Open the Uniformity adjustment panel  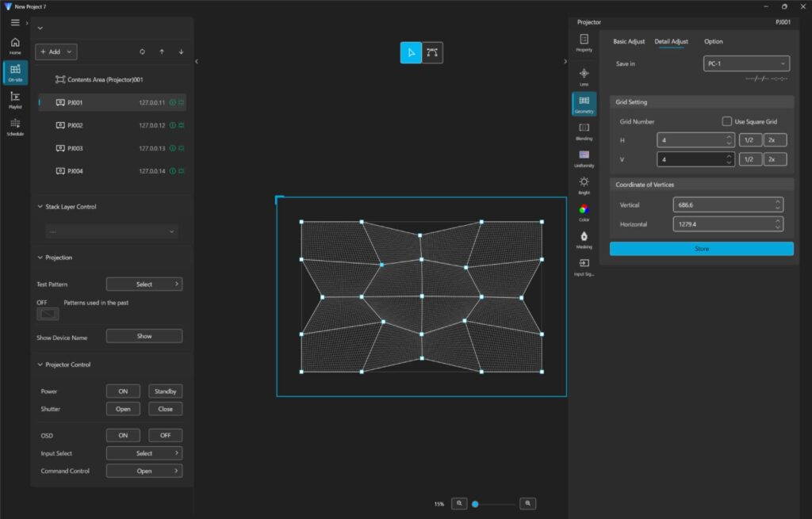click(x=584, y=158)
